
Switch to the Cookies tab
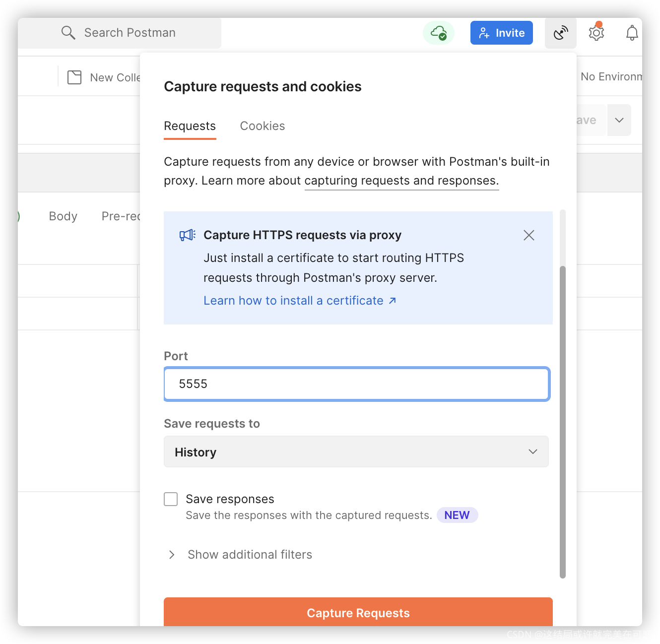(263, 126)
